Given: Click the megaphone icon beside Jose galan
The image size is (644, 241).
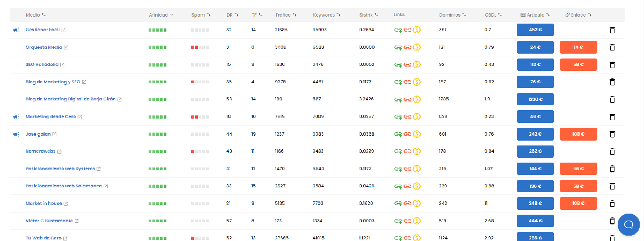Looking at the screenshot, I should coord(16,134).
